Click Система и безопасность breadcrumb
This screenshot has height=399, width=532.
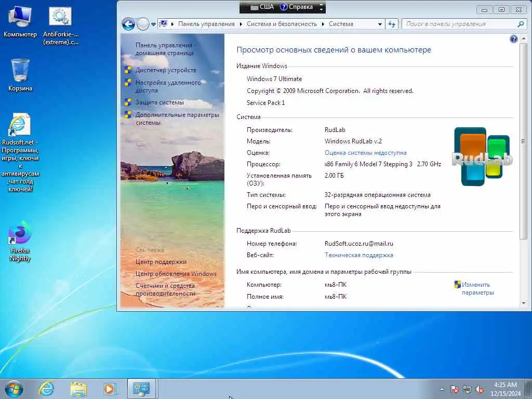(x=282, y=24)
